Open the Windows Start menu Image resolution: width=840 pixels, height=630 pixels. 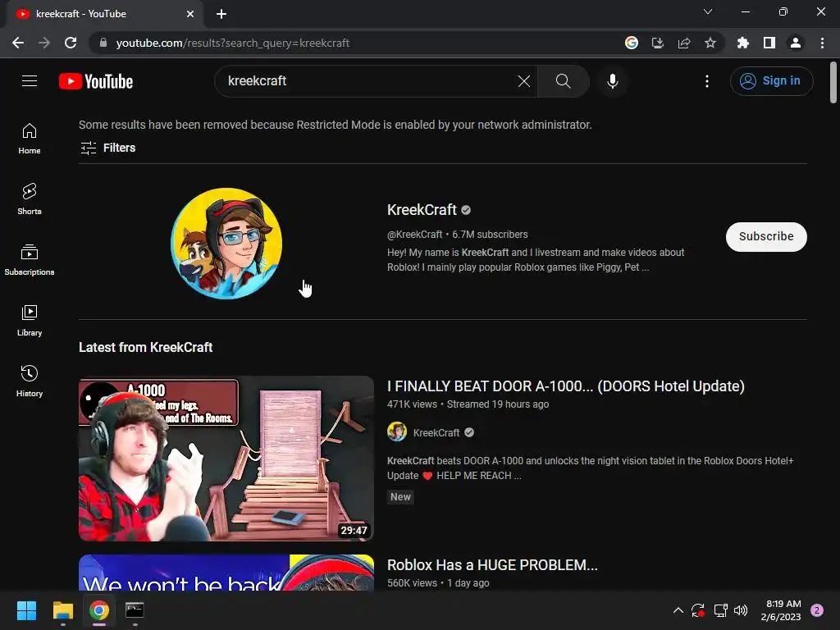point(26,610)
